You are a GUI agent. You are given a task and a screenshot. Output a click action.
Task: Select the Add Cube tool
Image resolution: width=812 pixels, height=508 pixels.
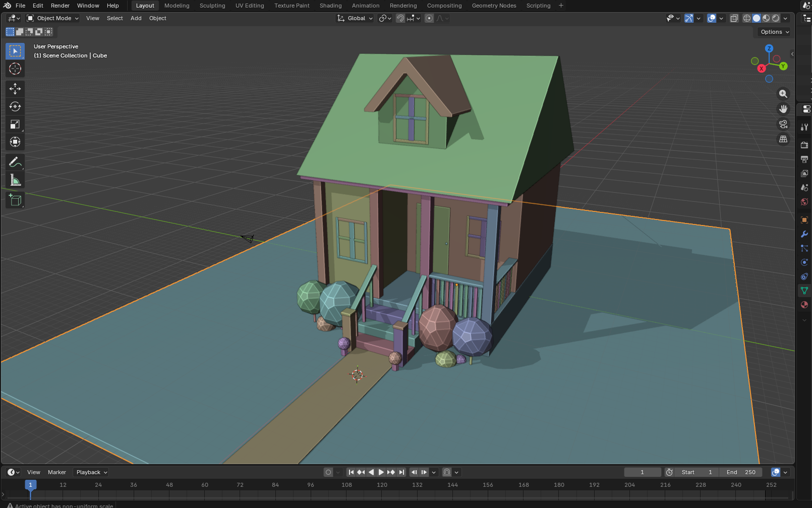pos(15,200)
